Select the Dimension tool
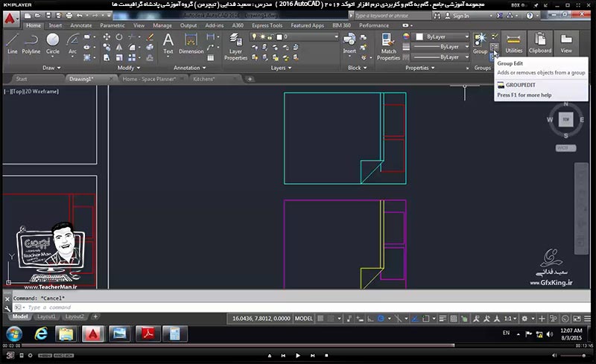596x364 pixels. point(191,44)
